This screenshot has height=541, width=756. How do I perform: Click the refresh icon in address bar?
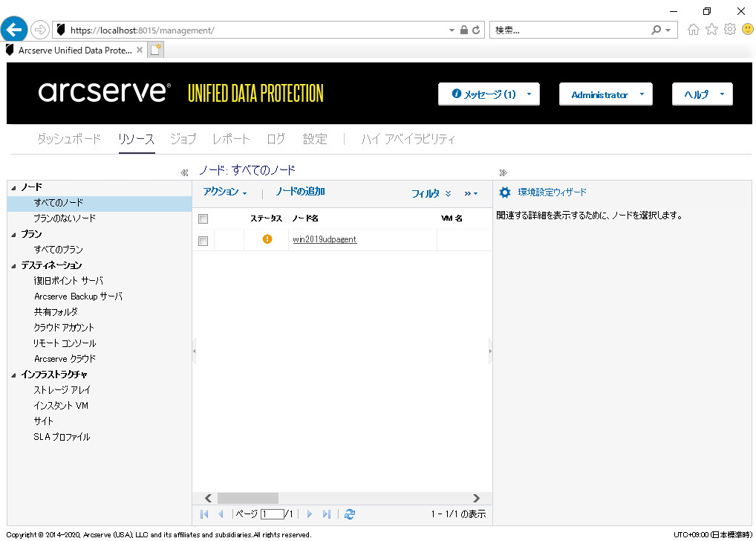[x=476, y=30]
